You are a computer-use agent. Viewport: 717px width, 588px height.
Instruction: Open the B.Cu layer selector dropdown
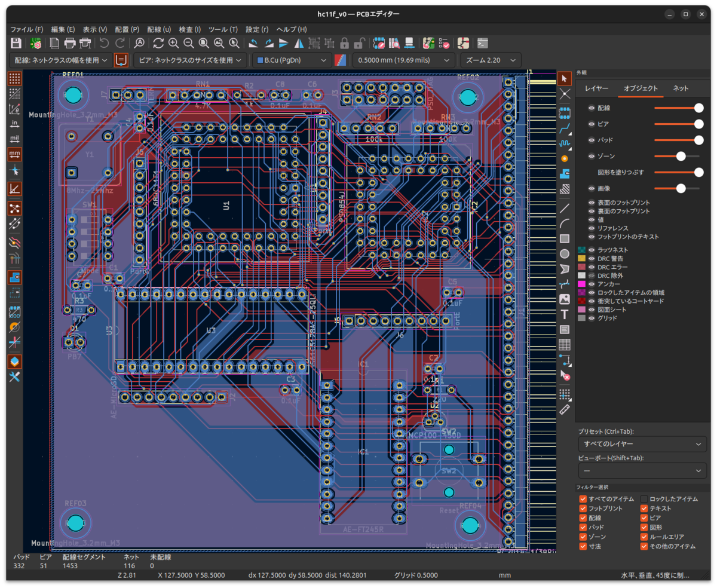pos(292,60)
